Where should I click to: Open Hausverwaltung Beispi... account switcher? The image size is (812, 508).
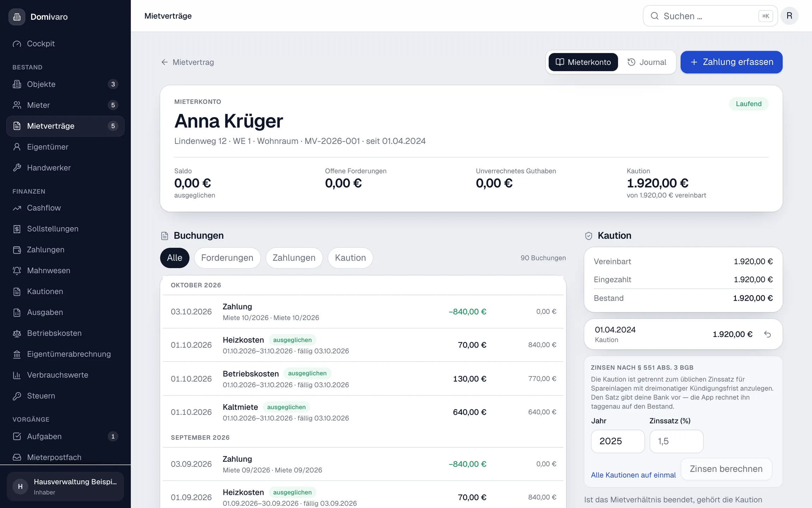tap(65, 486)
